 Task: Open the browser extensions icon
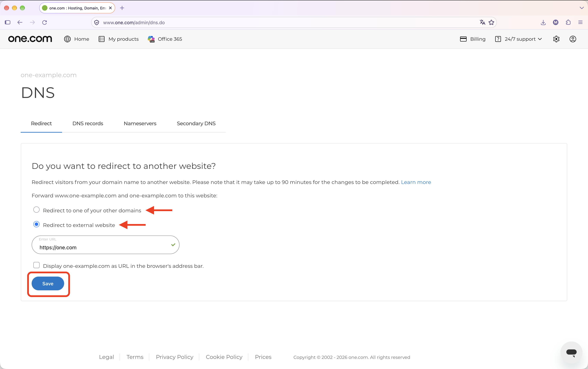click(x=568, y=23)
